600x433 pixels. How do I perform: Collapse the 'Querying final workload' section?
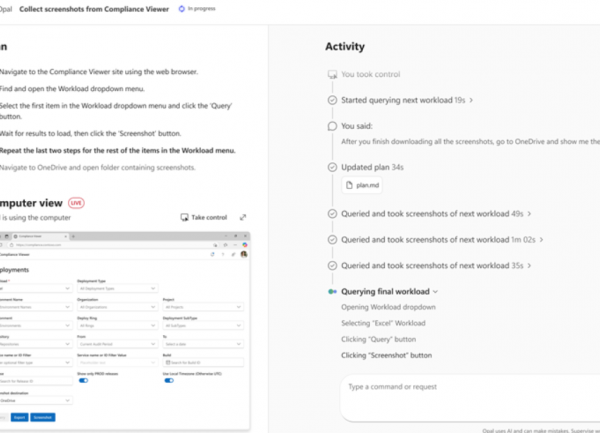point(436,291)
